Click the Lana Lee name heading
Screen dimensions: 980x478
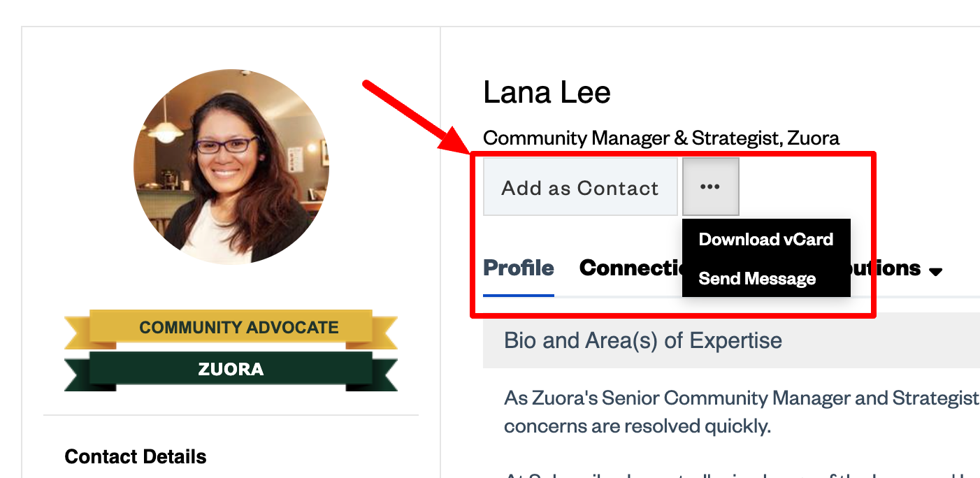pos(547,93)
